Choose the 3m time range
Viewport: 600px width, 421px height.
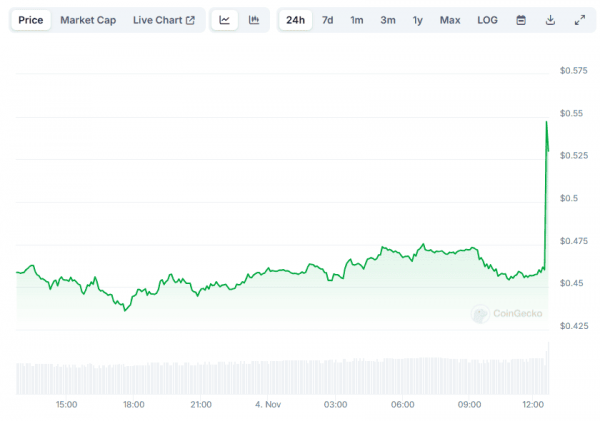(387, 20)
